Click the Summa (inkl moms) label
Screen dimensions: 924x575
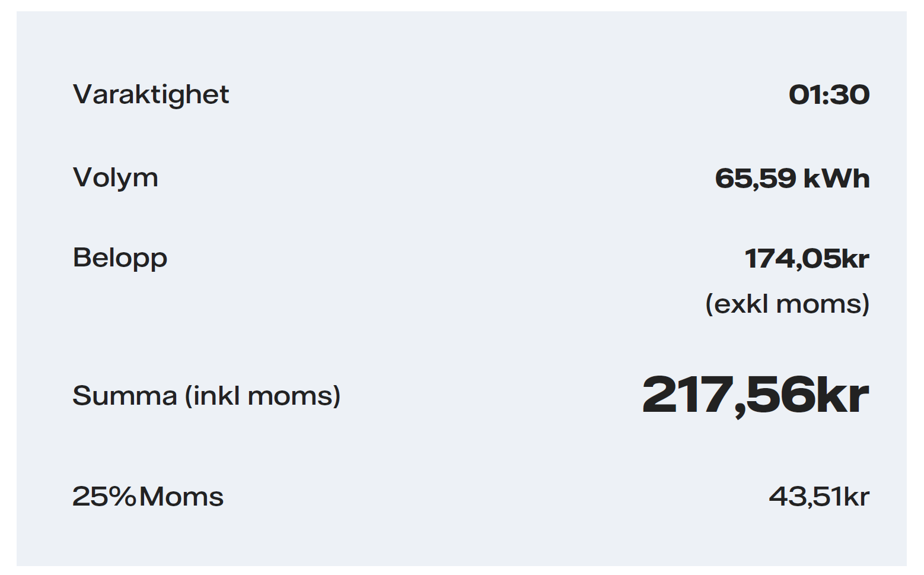[x=206, y=396]
